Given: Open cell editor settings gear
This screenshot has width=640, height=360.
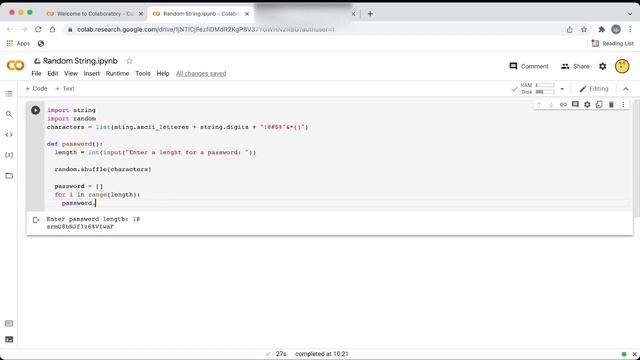Looking at the screenshot, I should point(587,104).
